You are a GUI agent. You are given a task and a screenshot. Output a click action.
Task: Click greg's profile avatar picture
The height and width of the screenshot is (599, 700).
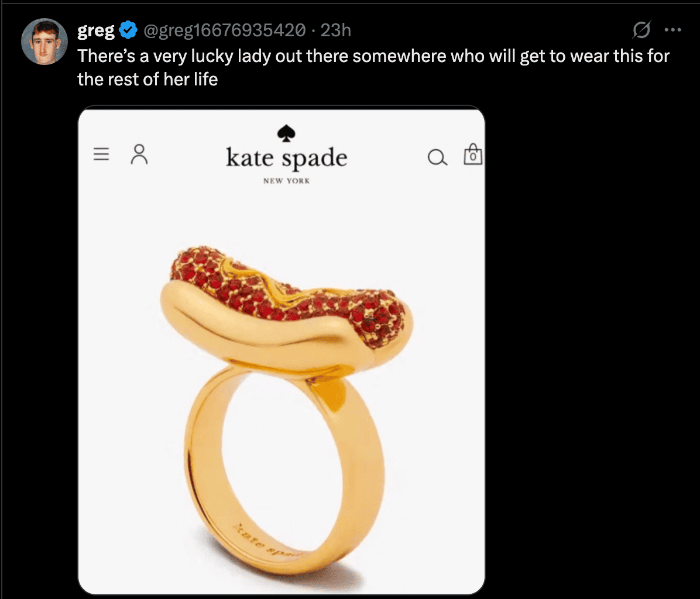click(44, 42)
